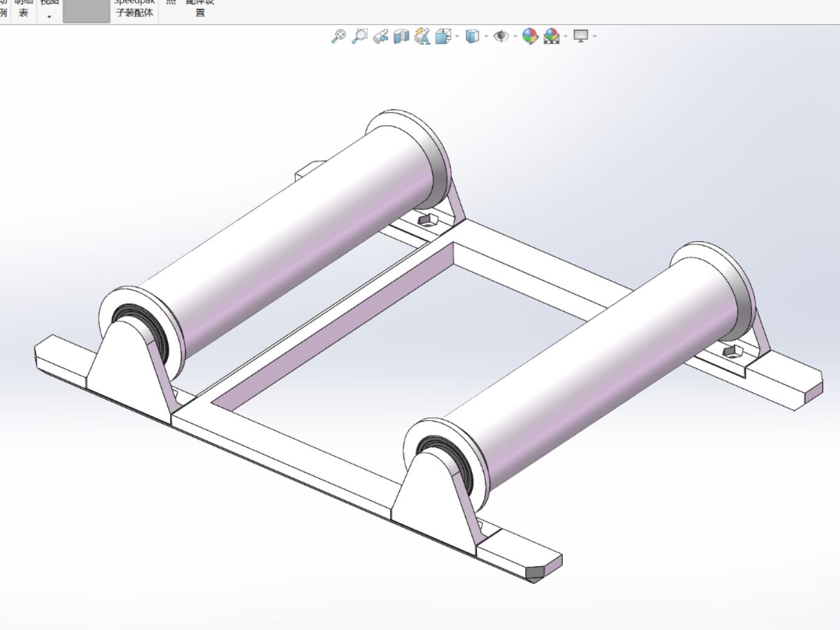840x630 pixels.
Task: Click the Speedpak 子装配体 button
Action: [135, 8]
